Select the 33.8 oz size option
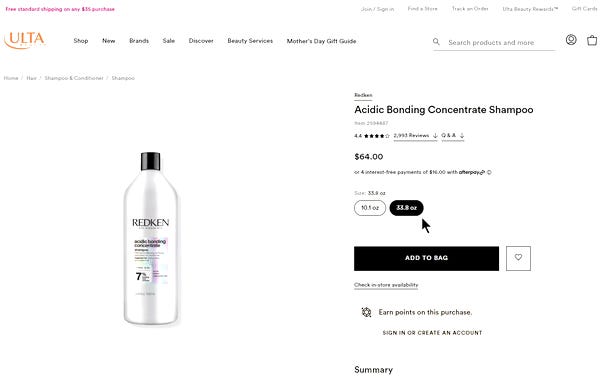 coord(406,208)
